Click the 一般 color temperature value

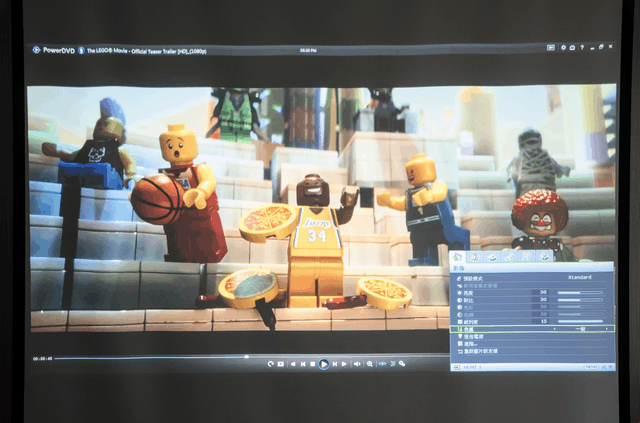pyautogui.click(x=580, y=329)
